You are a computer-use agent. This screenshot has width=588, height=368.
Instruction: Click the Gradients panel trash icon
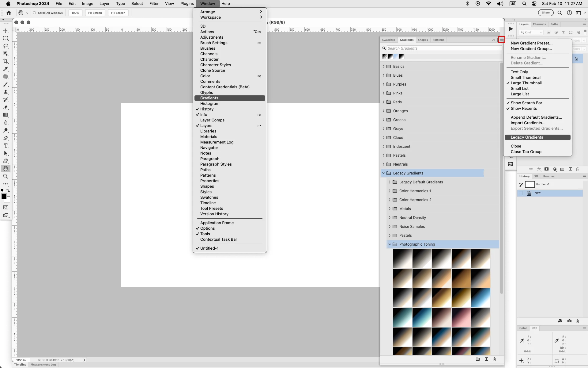pyautogui.click(x=494, y=359)
